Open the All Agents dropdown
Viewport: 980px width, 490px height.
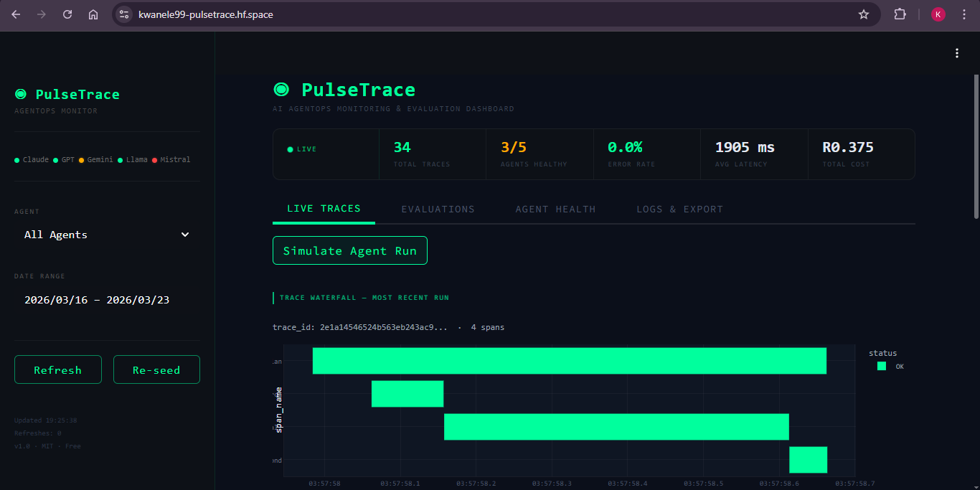click(107, 235)
